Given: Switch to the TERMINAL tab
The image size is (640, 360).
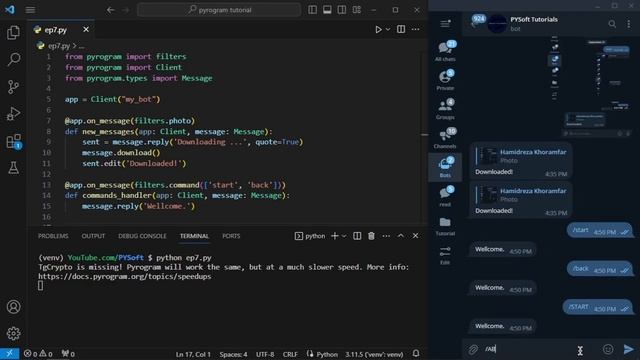Looking at the screenshot, I should point(194,236).
